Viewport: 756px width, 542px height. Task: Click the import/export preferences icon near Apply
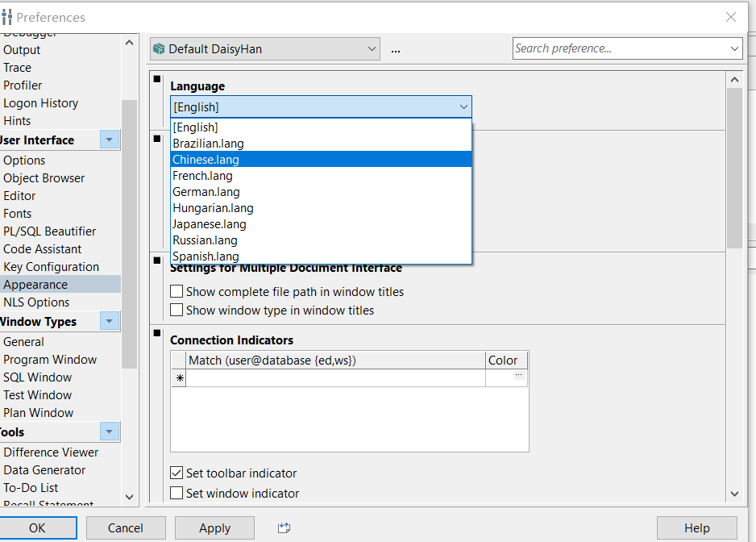coord(284,527)
